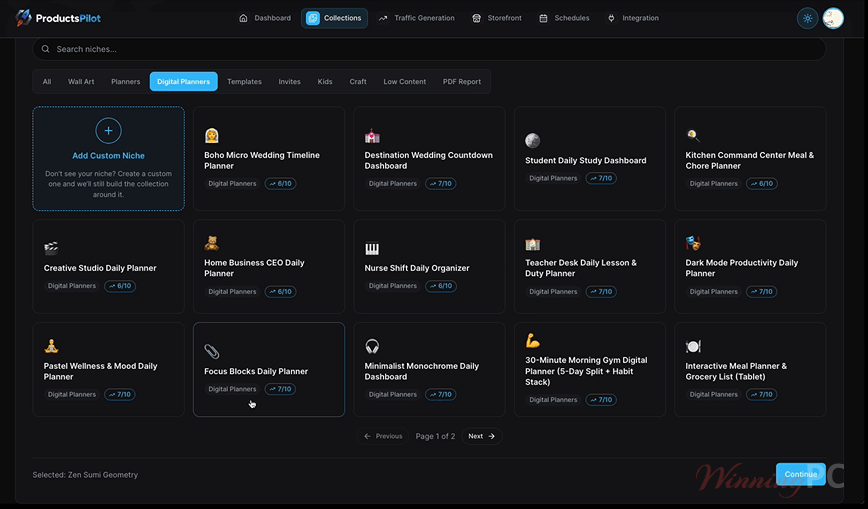Screen dimensions: 868x509
Task: Click school building icon on Teacher Desk card
Action: (x=533, y=244)
